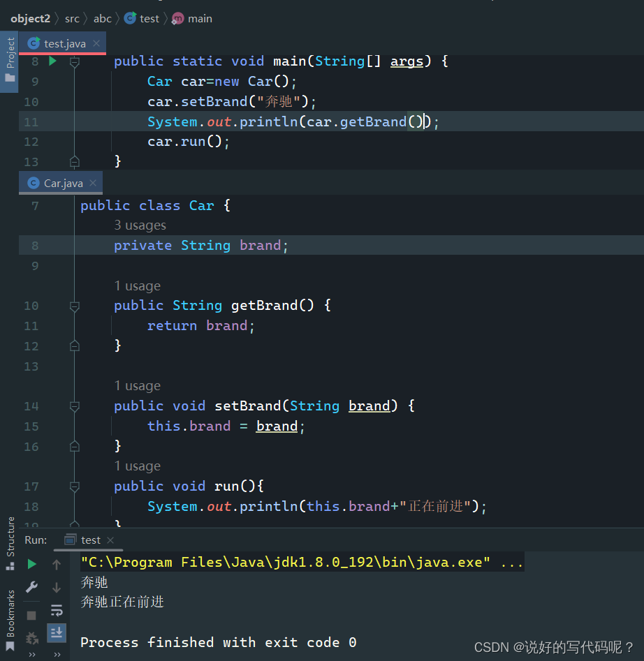Click 'car.setBrand' call in test.java

pos(198,102)
